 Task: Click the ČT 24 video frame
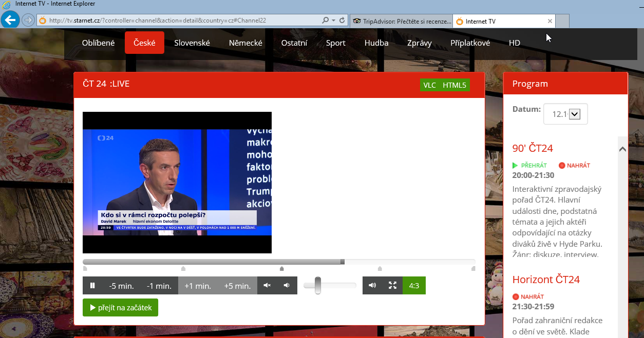coord(177,183)
